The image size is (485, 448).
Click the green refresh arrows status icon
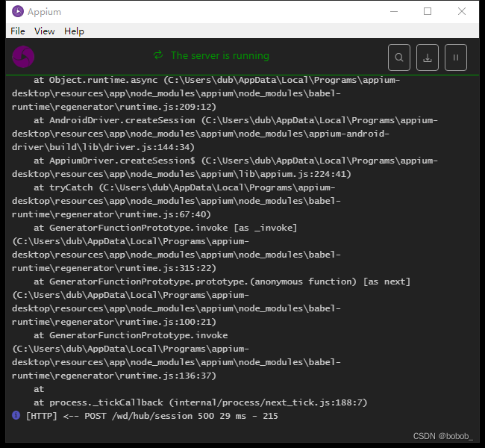point(158,55)
